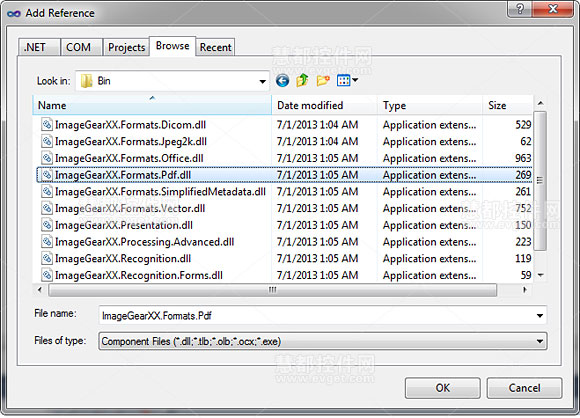
Task: Sort by the Size column header
Action: [508, 105]
